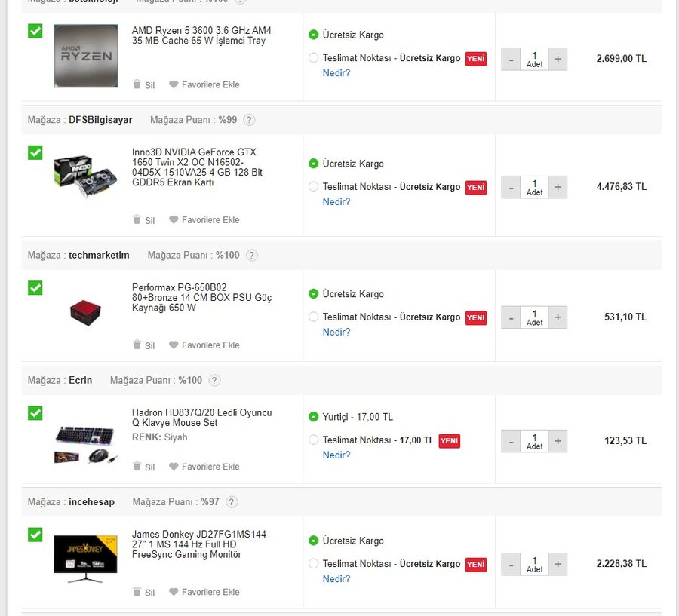Viewport: 679px width, 616px height.
Task: Increase quantity of Performax PSU
Action: coord(558,317)
